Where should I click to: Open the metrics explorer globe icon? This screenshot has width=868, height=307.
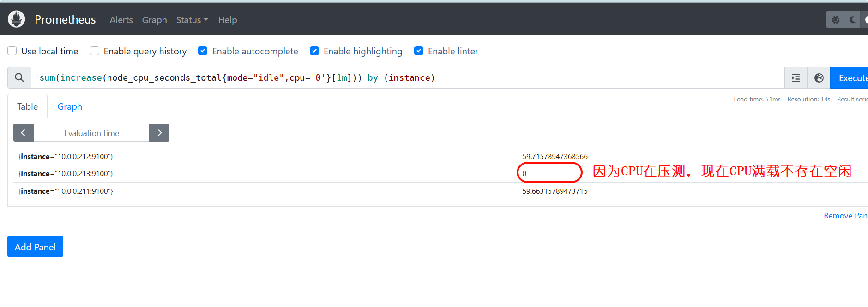tap(819, 78)
